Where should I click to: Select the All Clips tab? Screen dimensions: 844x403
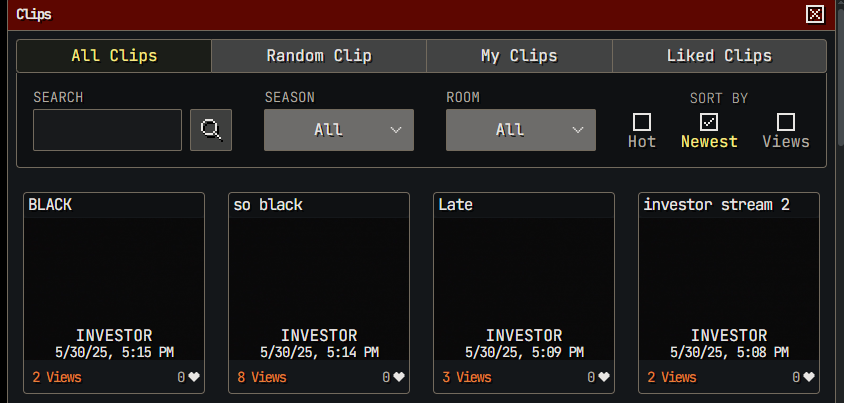pos(114,56)
